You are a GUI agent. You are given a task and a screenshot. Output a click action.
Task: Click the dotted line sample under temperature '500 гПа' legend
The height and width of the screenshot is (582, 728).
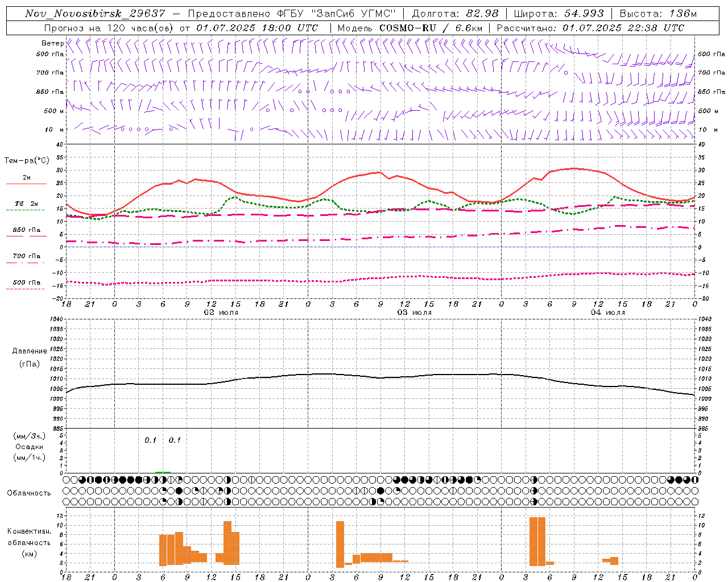click(25, 289)
